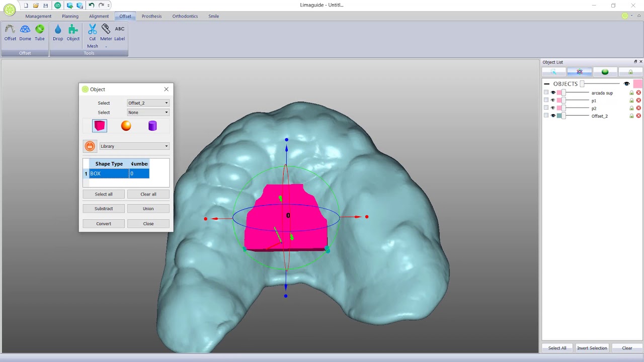Image resolution: width=644 pixels, height=362 pixels.
Task: Toggle visibility of all OBJECTS
Action: pyautogui.click(x=626, y=84)
